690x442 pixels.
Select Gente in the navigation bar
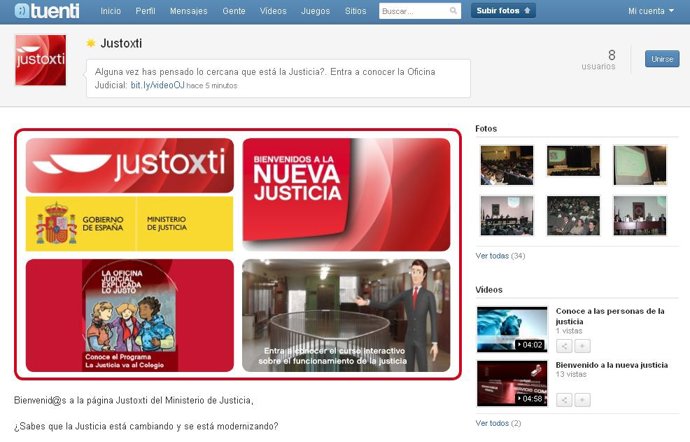point(234,11)
